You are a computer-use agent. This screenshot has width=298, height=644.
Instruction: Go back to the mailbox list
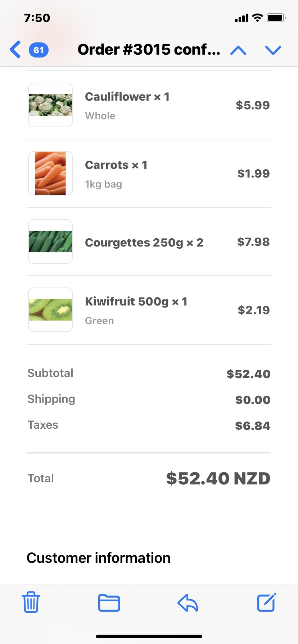click(15, 50)
